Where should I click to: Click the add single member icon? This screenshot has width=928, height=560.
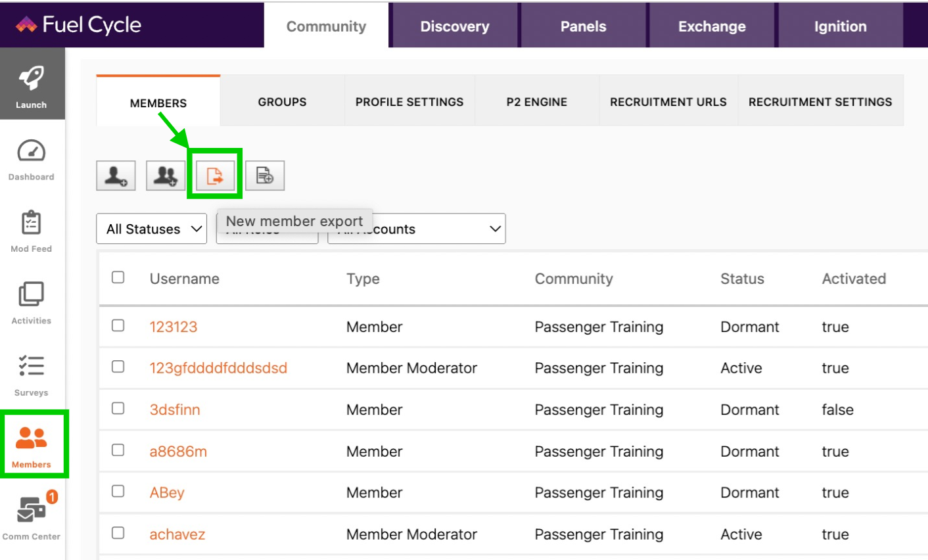point(116,175)
